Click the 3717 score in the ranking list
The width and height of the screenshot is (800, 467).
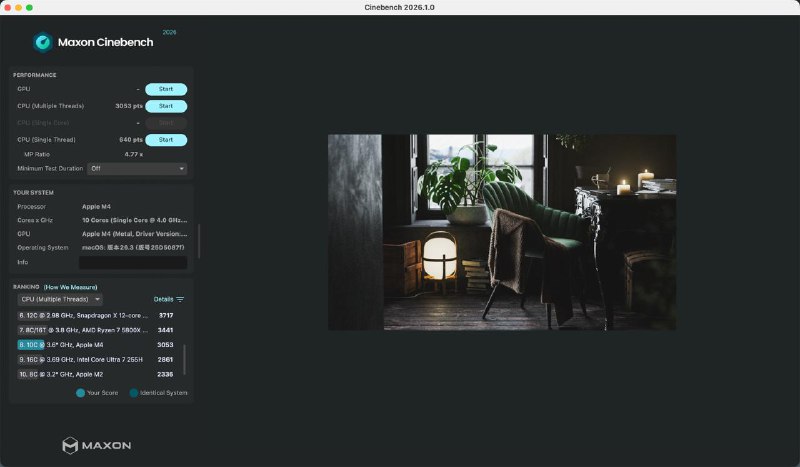point(166,316)
